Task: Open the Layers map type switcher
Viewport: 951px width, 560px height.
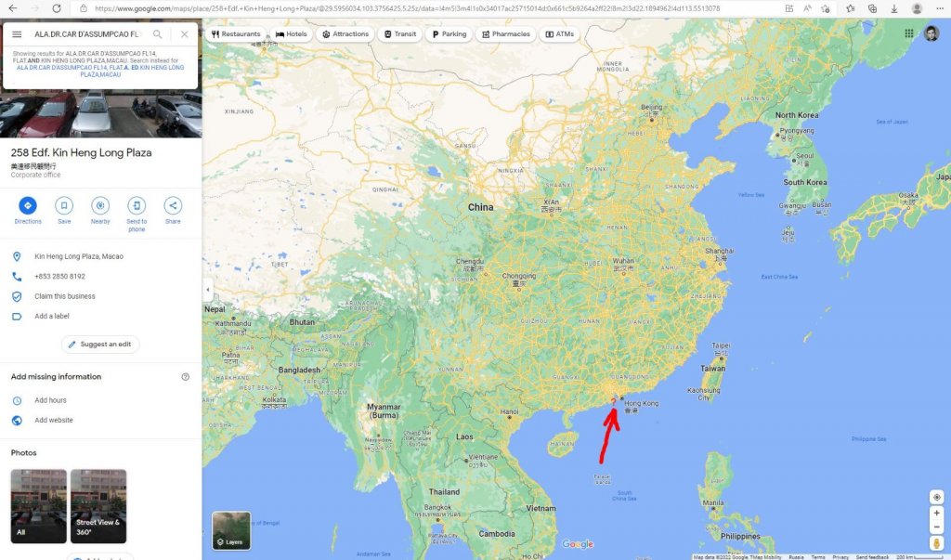Action: [x=231, y=530]
